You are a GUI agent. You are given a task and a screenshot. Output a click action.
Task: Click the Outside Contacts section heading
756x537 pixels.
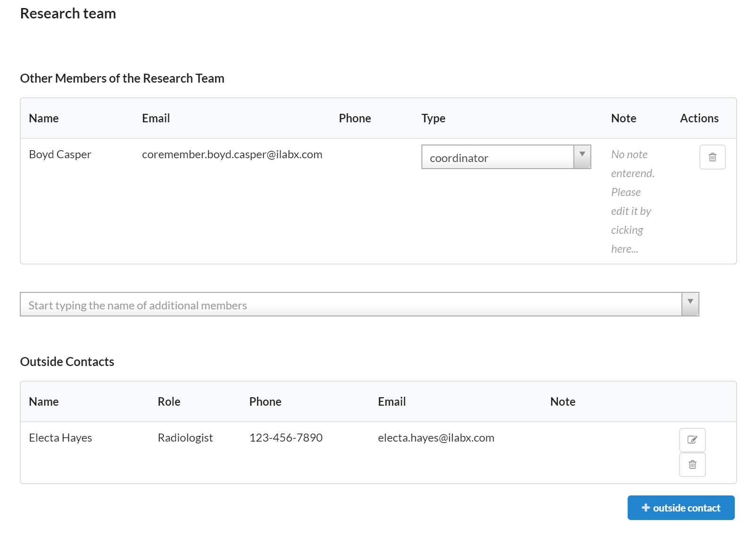coord(67,362)
